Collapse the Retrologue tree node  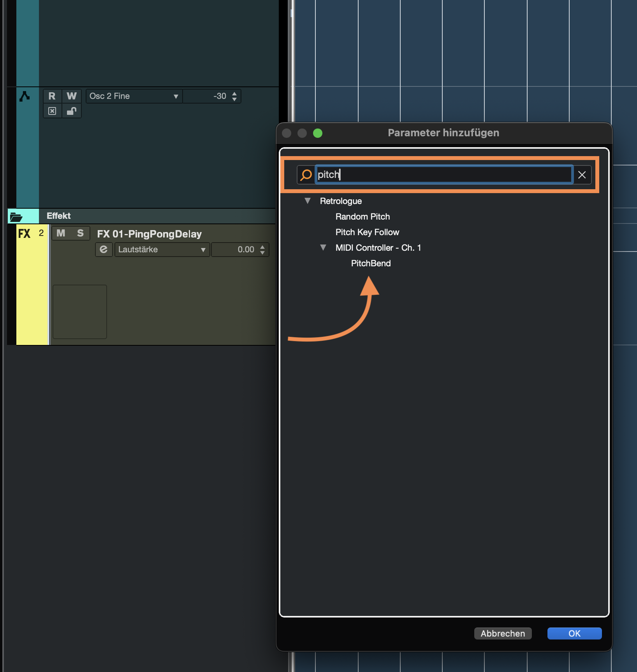308,201
